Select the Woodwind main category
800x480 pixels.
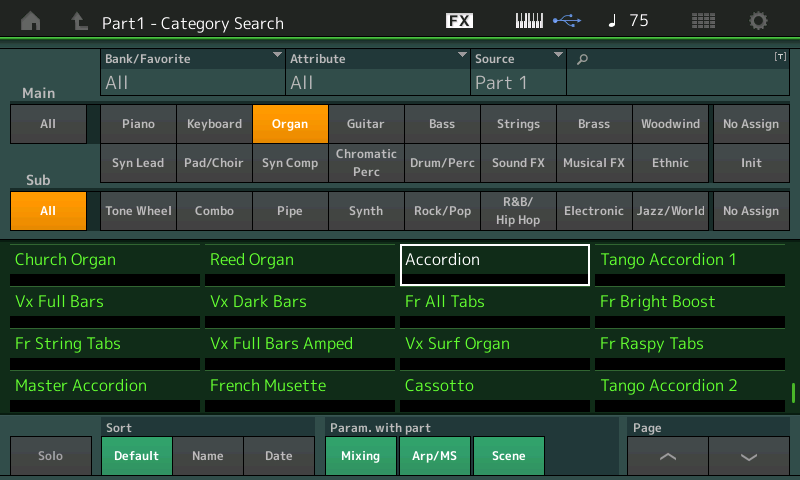[x=670, y=124]
